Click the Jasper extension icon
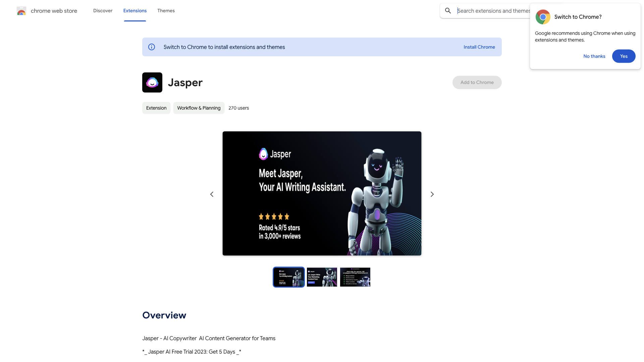This screenshot has width=644, height=362. pyautogui.click(x=152, y=82)
